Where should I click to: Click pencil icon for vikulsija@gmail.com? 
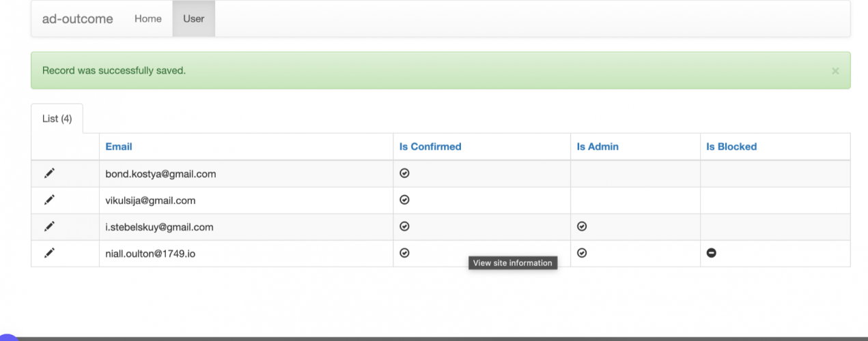(x=49, y=200)
